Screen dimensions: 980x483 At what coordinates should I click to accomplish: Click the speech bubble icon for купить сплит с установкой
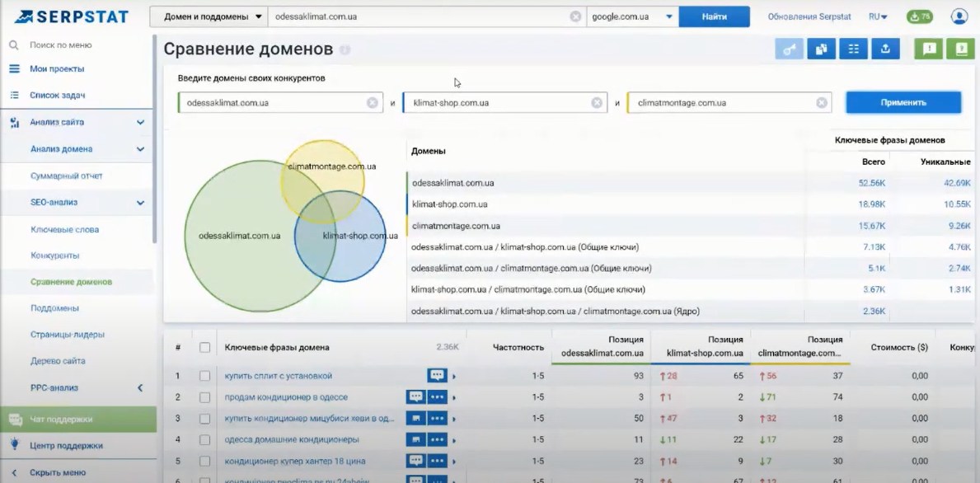437,376
